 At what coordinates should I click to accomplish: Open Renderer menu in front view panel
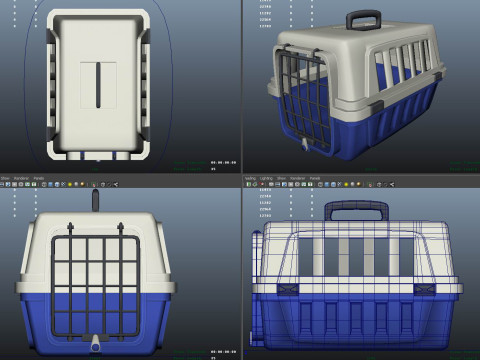(21, 178)
